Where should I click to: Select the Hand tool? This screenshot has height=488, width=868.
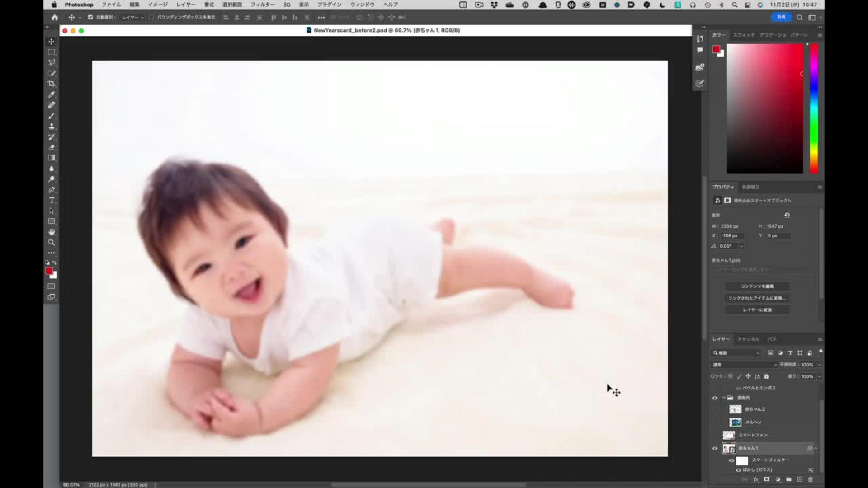(52, 232)
